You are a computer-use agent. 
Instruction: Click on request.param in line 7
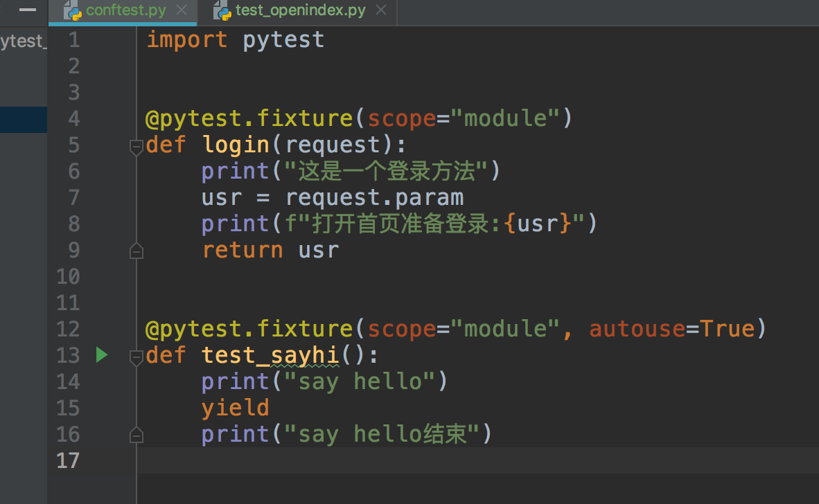374,197
